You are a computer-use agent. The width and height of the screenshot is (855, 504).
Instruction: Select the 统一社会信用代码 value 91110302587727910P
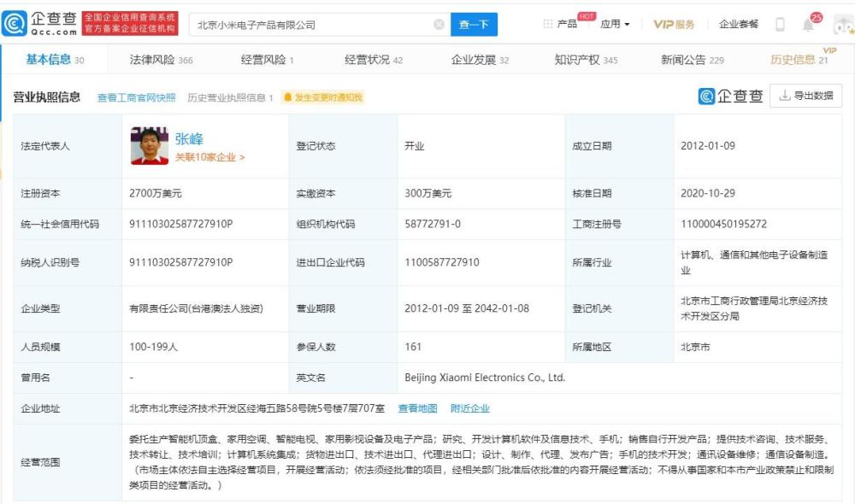pyautogui.click(x=181, y=224)
